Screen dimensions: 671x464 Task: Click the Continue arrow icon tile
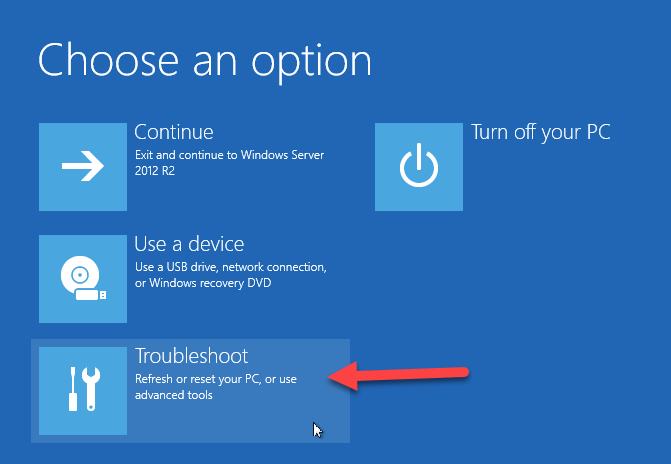tap(83, 167)
